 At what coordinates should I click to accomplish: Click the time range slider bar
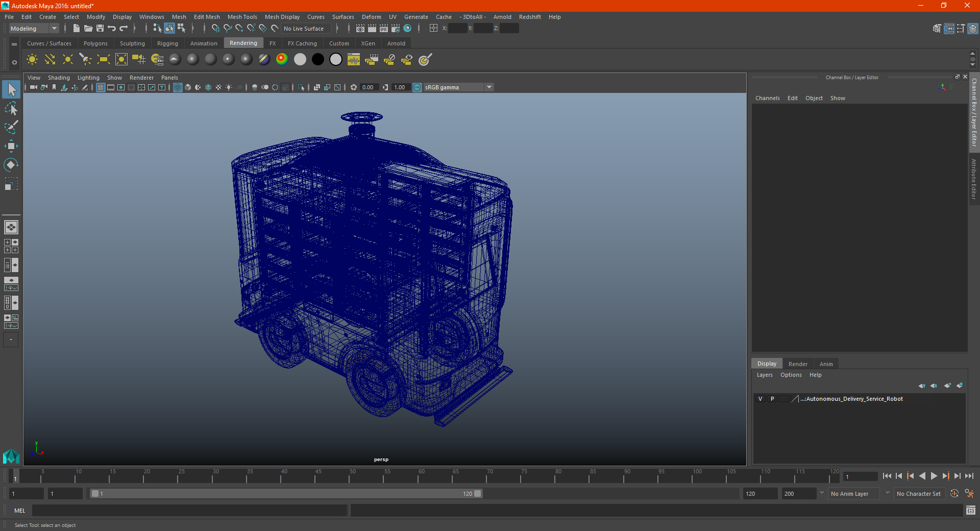[286, 494]
